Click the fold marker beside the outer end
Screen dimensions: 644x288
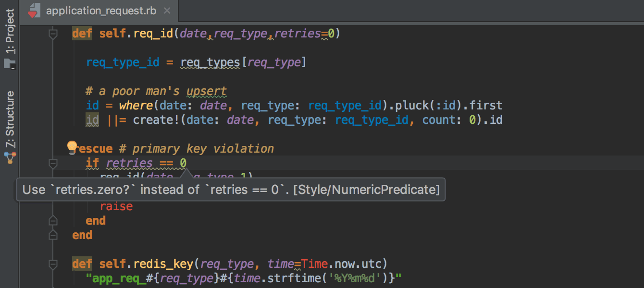tap(53, 235)
